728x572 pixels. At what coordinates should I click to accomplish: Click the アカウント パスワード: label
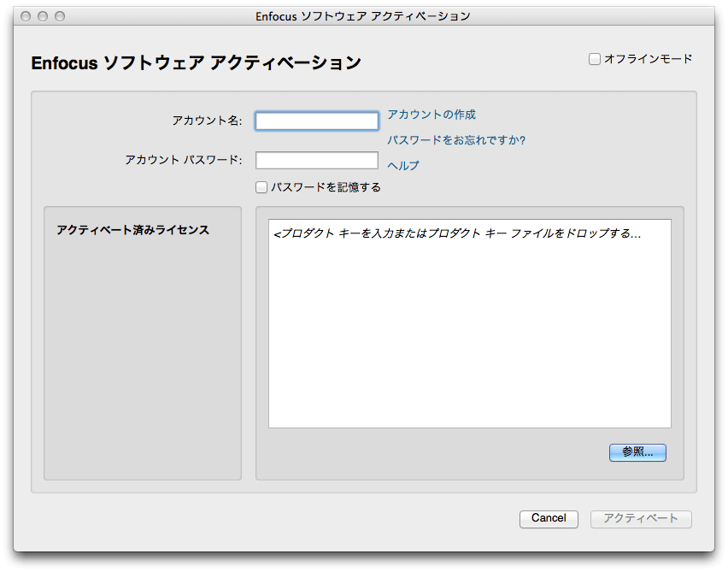point(184,160)
